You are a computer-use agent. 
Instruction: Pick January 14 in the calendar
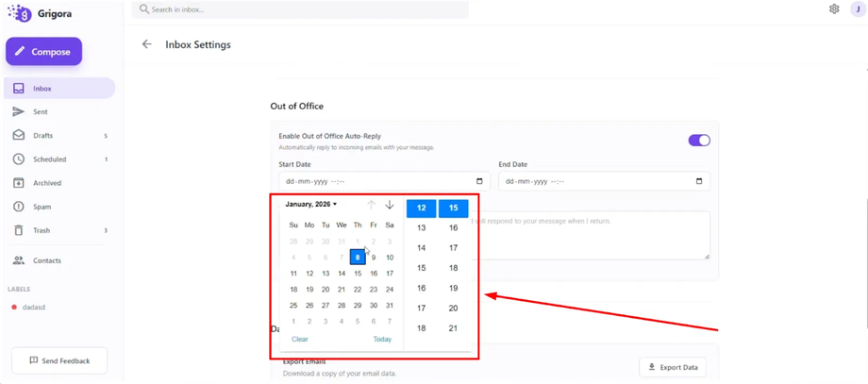[342, 274]
